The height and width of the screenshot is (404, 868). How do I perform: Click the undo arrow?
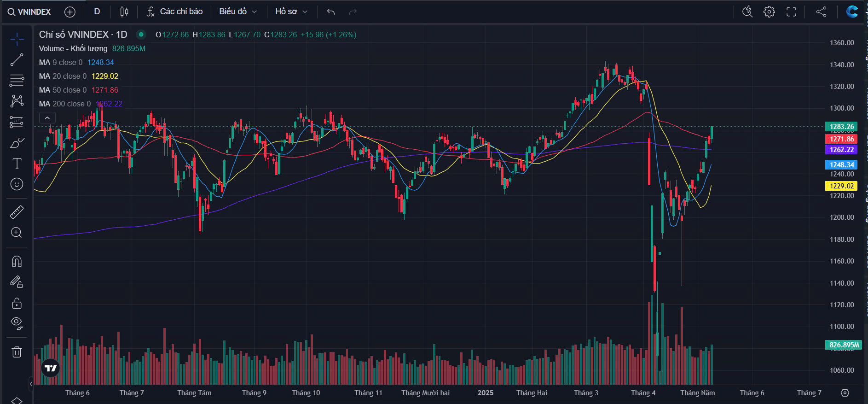pyautogui.click(x=331, y=12)
